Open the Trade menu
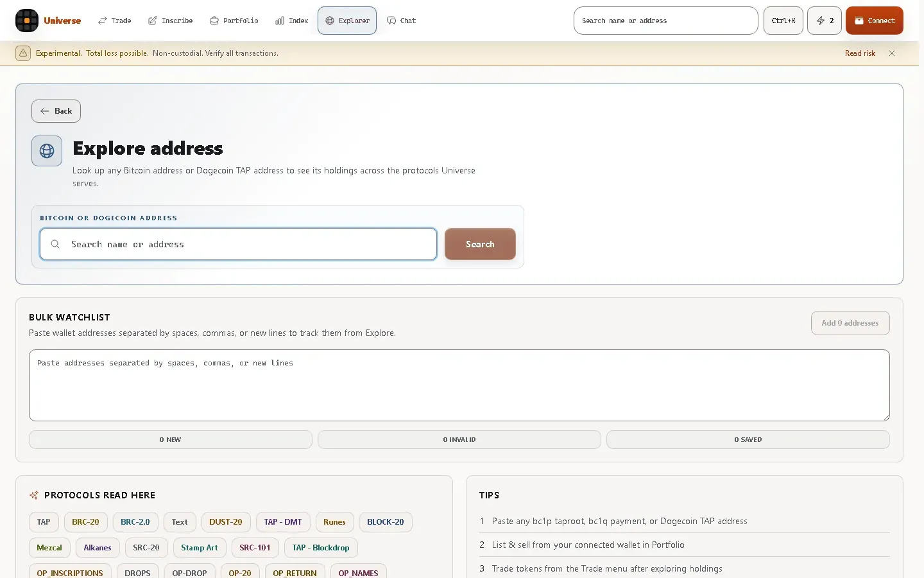Image resolution: width=924 pixels, height=578 pixels. click(114, 21)
